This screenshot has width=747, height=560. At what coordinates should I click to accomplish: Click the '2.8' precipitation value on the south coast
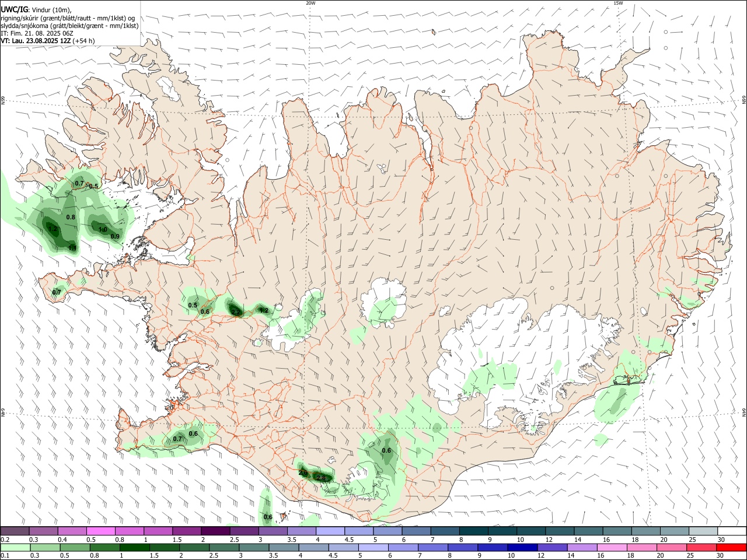point(321,478)
